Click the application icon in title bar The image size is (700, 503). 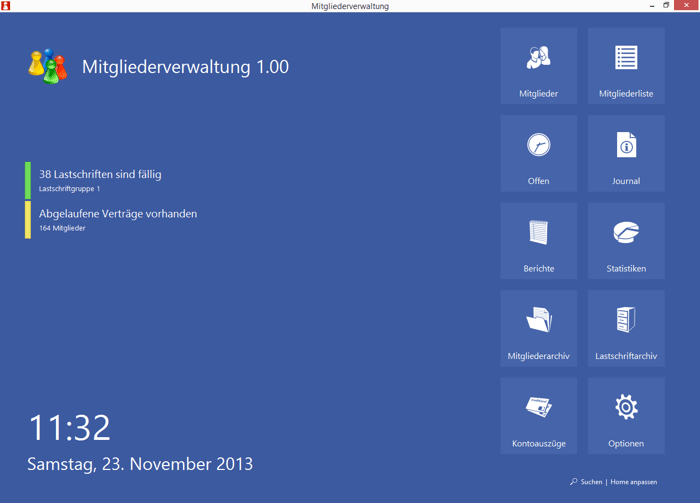click(x=6, y=6)
